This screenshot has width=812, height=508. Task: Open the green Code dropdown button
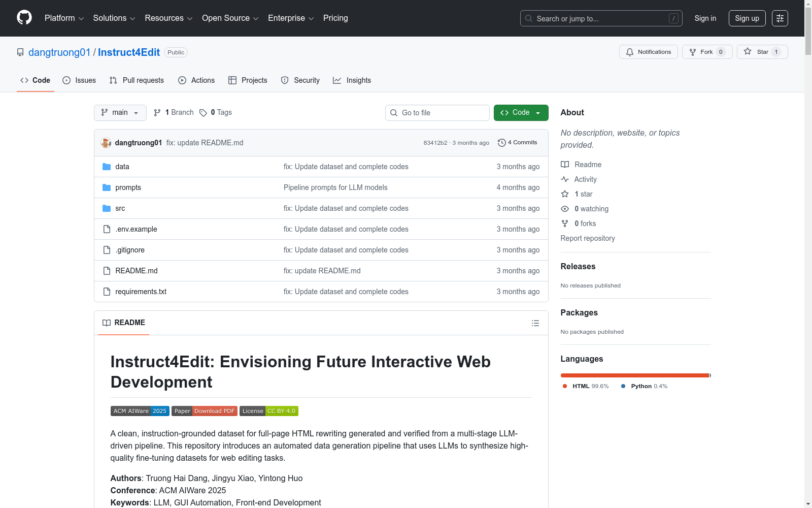521,113
